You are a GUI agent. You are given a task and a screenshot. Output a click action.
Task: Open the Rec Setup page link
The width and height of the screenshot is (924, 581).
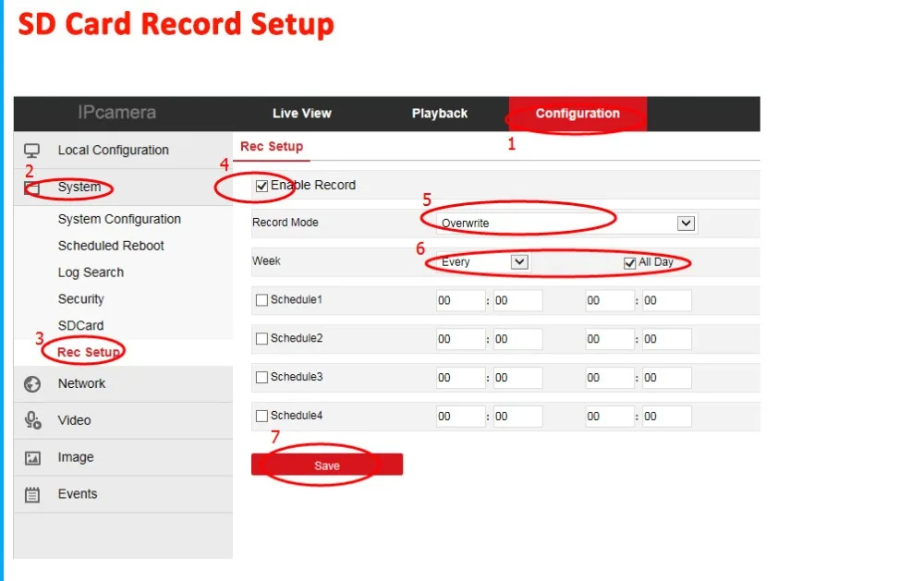point(271,146)
